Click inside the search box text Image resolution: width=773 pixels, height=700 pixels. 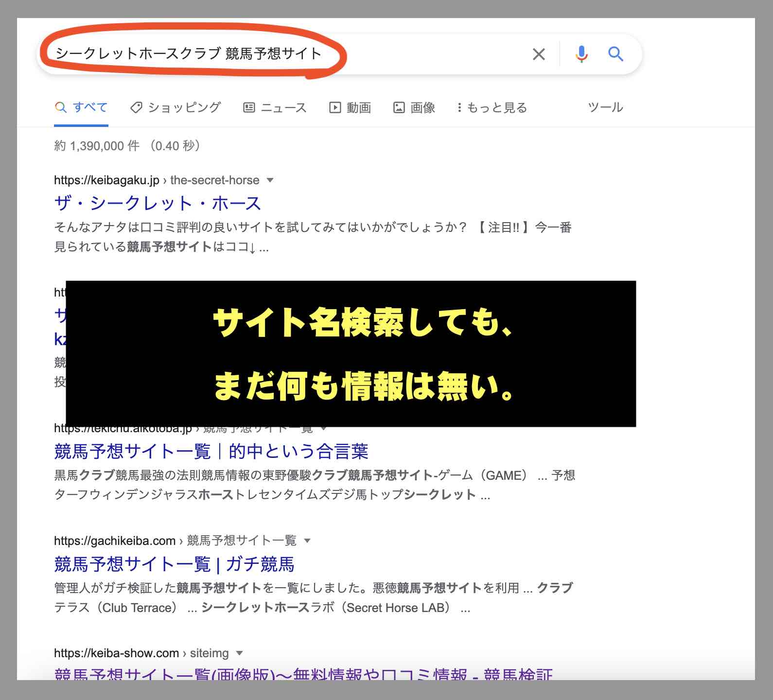[x=189, y=53]
